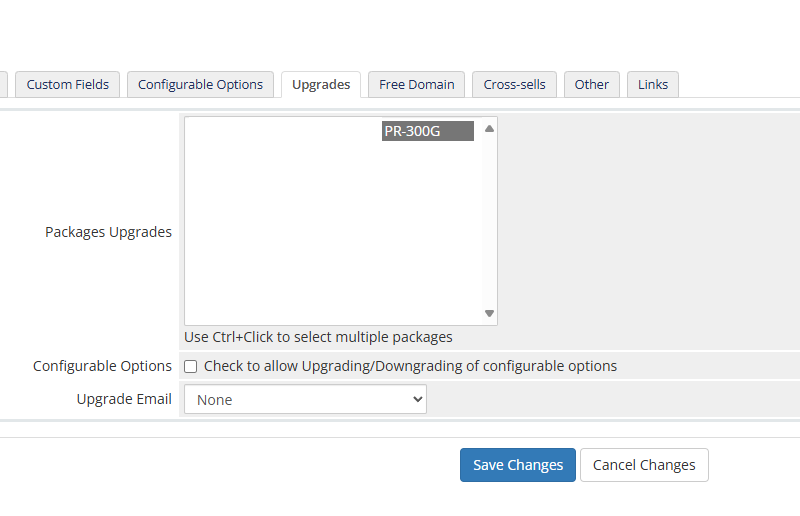Click the Save Changes button

(x=517, y=465)
